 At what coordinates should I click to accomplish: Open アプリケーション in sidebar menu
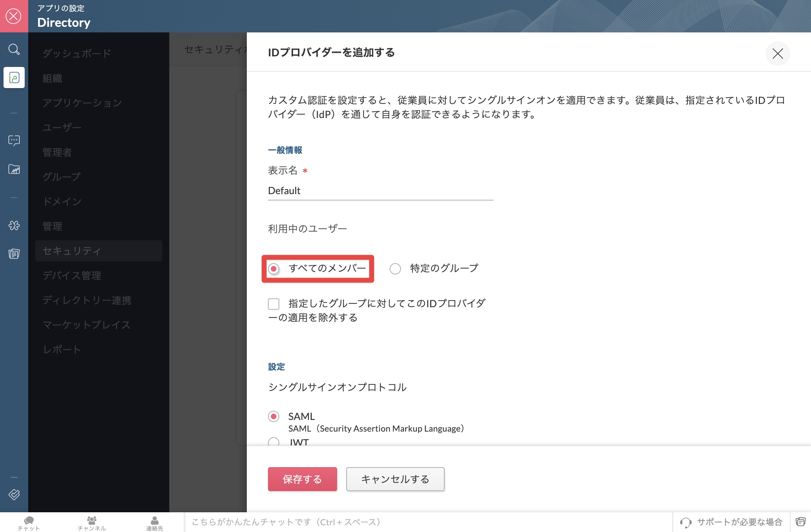pyautogui.click(x=99, y=103)
